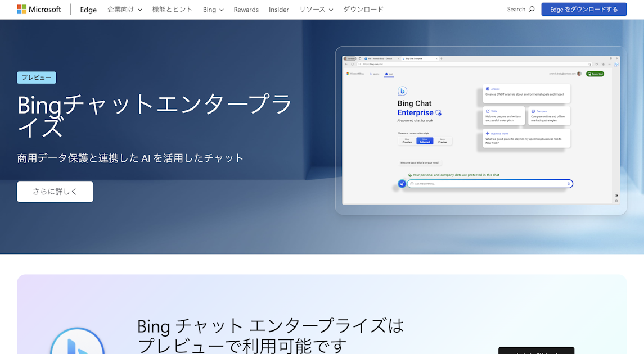This screenshot has height=354, width=644.
Task: Click the Write prompt icon
Action: (x=487, y=111)
